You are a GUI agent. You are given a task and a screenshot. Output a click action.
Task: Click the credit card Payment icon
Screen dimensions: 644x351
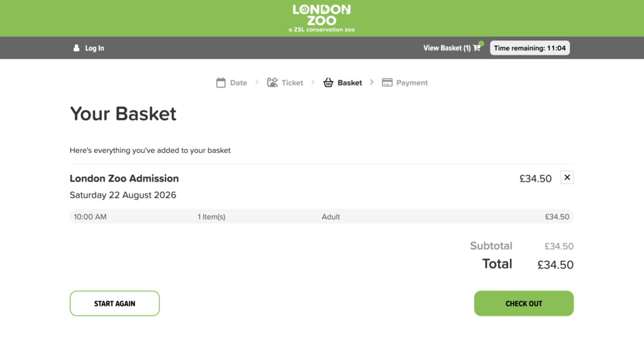point(387,82)
